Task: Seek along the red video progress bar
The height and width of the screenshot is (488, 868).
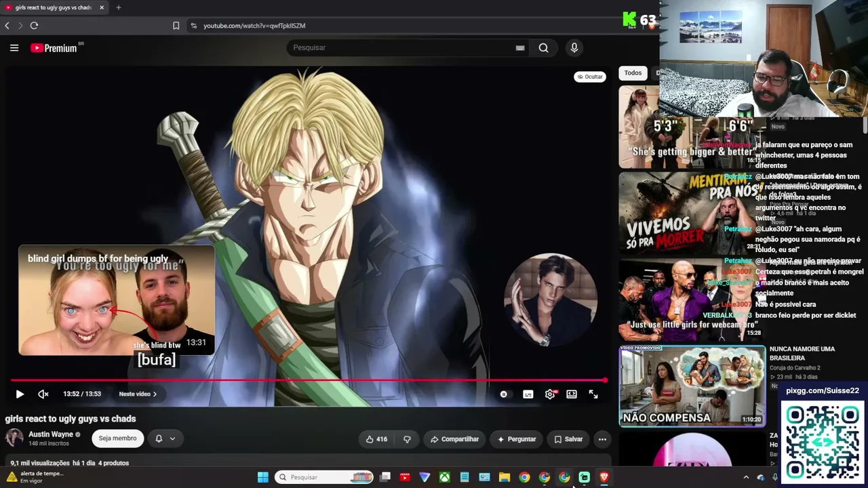Action: (x=309, y=380)
